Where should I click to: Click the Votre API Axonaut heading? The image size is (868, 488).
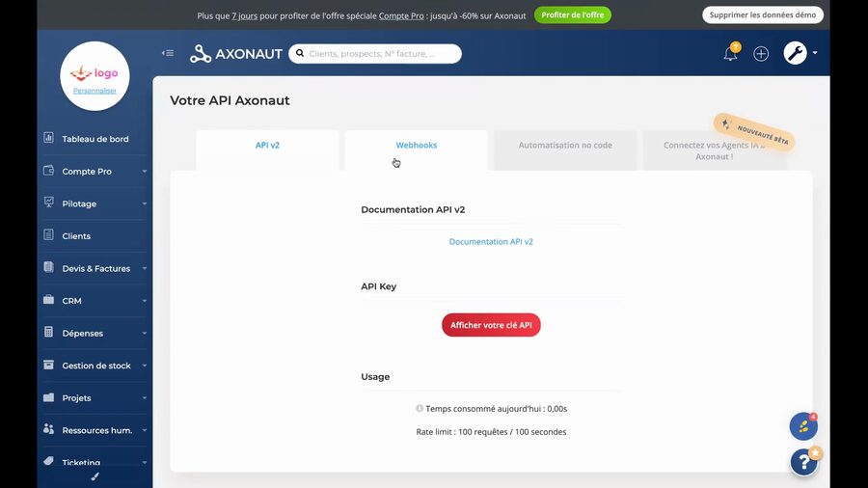tap(230, 100)
